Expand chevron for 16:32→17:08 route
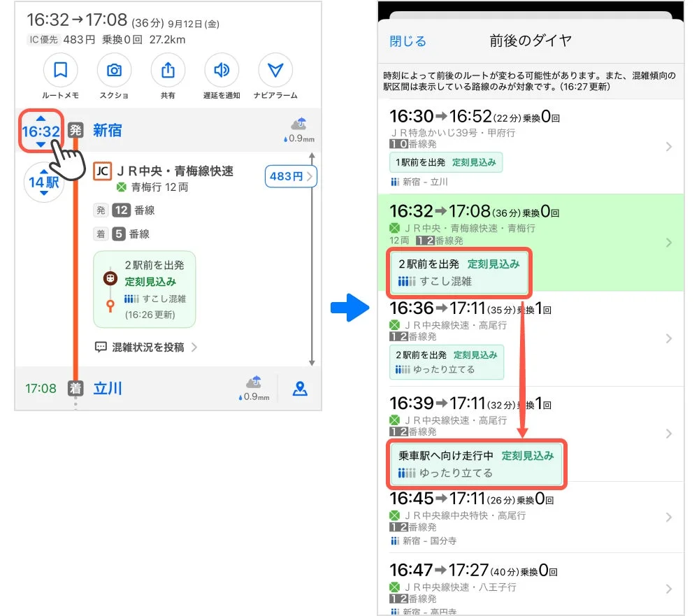This screenshot has width=699, height=616. coord(669,243)
